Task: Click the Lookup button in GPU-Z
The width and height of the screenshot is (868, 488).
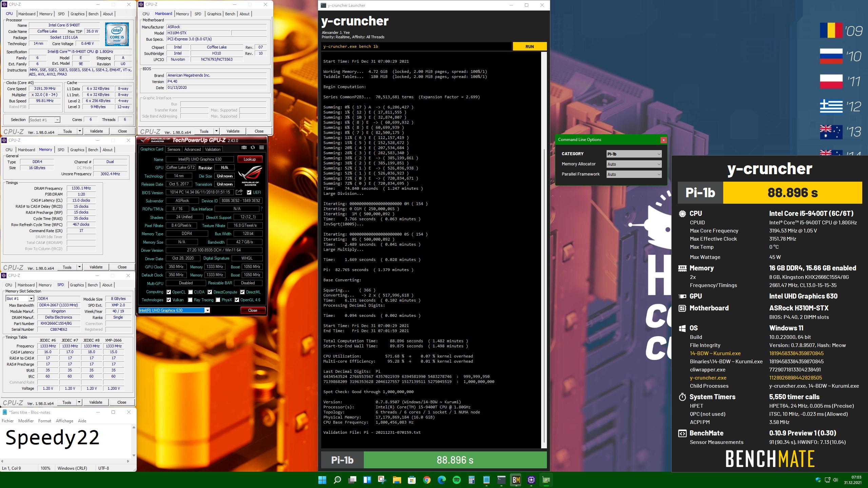Action: click(250, 159)
